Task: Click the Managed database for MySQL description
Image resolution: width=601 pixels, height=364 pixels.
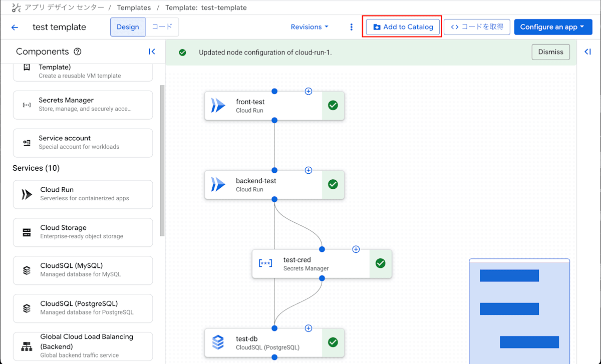Action: point(81,274)
